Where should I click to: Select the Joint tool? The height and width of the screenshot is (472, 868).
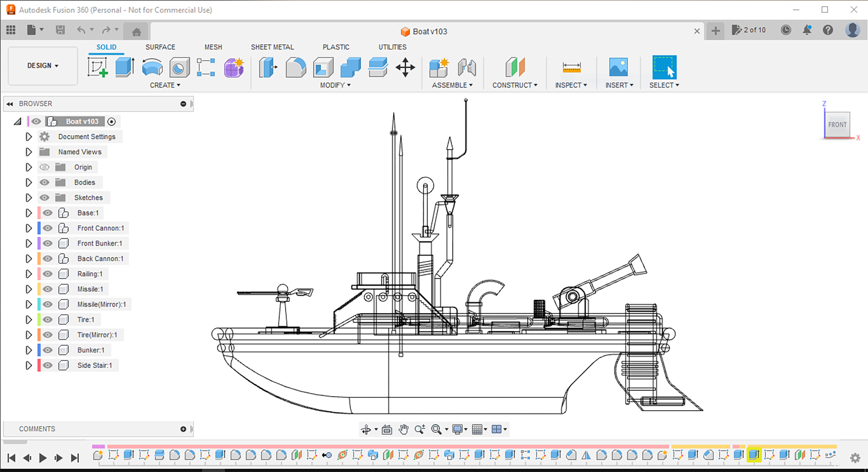[467, 67]
